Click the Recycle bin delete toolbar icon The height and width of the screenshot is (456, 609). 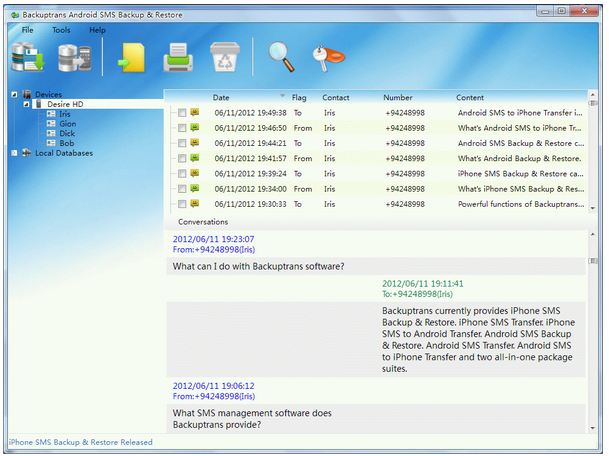click(x=224, y=57)
